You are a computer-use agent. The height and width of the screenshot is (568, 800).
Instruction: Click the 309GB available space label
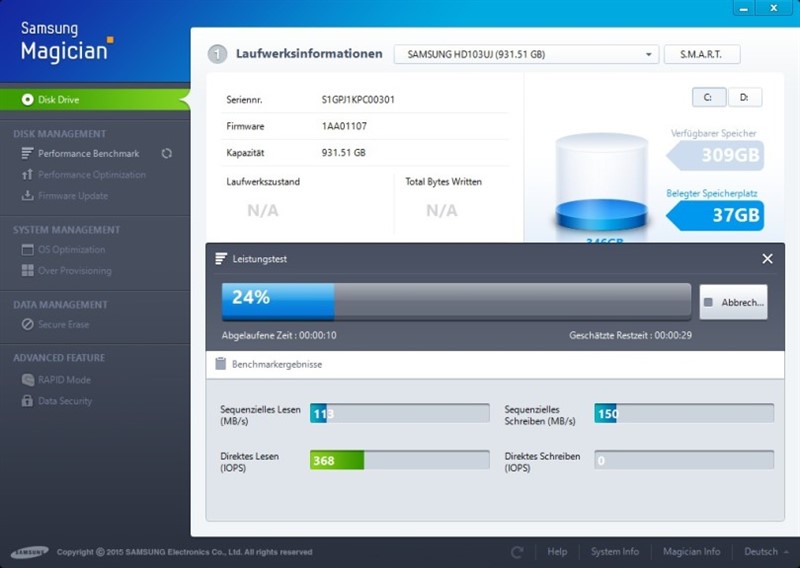[716, 155]
